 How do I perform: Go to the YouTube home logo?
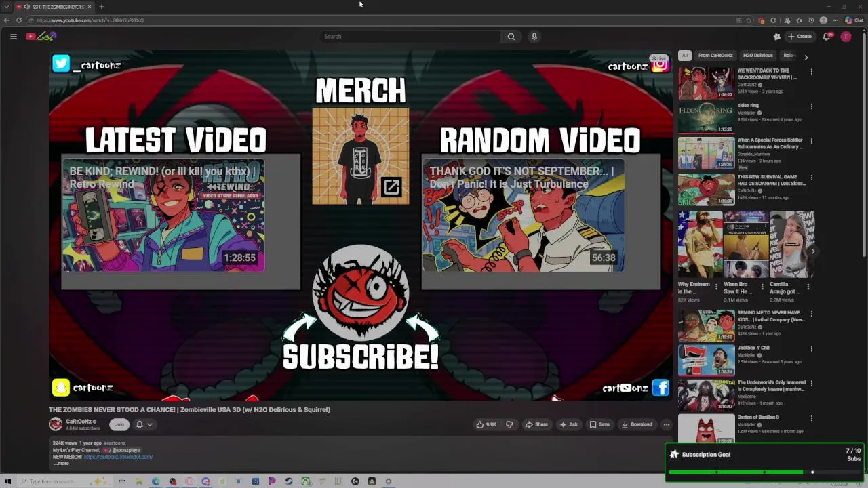click(41, 37)
